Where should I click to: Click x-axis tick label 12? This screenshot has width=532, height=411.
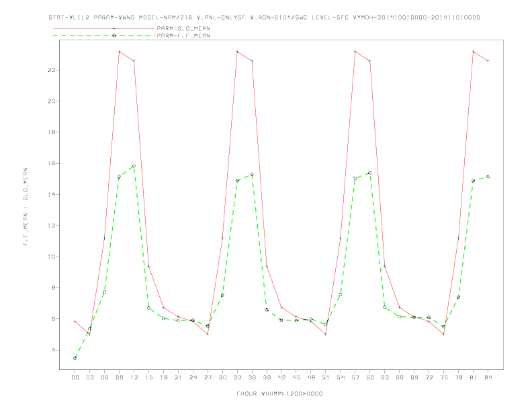click(x=134, y=377)
